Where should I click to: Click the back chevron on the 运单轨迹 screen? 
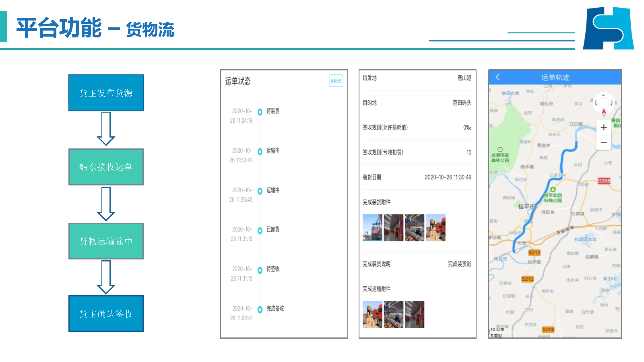(497, 77)
